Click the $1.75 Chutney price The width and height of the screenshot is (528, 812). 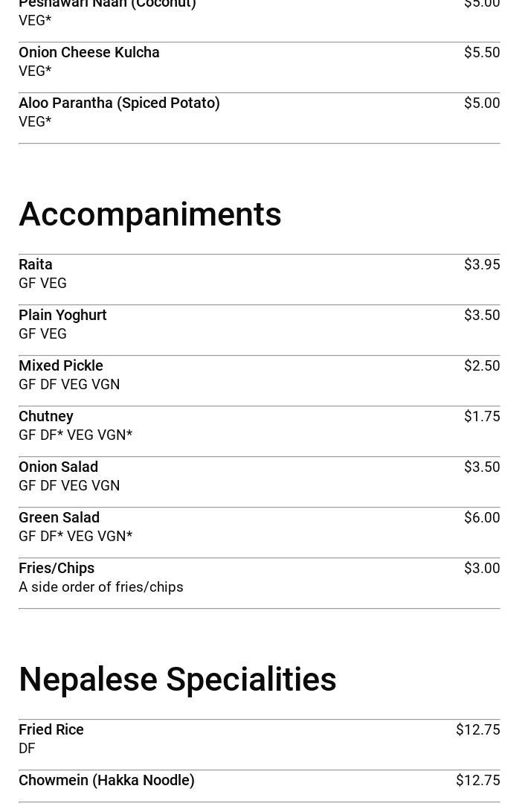coord(482,417)
